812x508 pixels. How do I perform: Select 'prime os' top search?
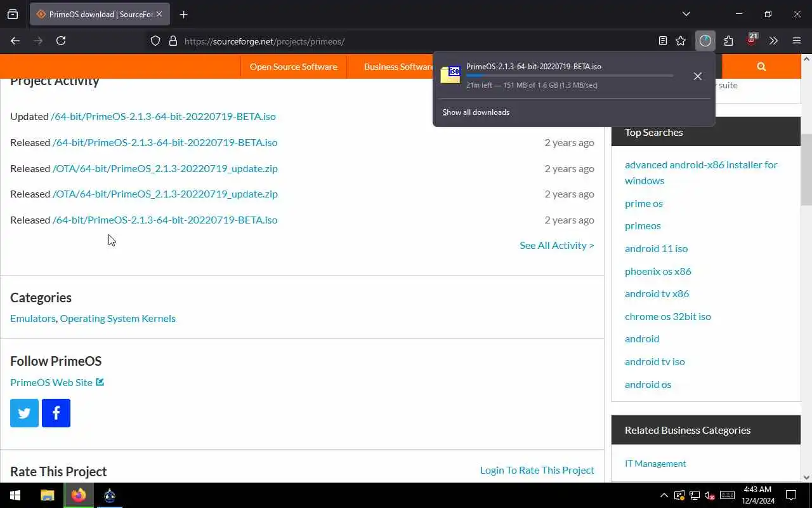click(x=644, y=203)
